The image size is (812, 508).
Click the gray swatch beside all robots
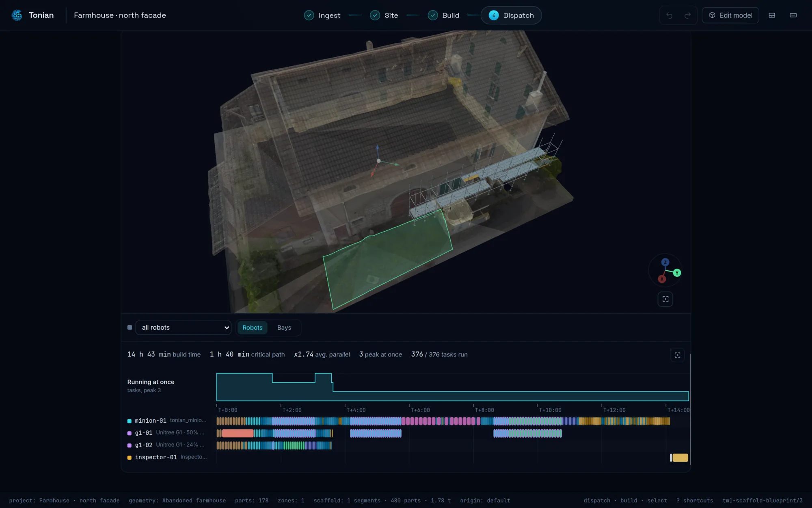tap(130, 328)
